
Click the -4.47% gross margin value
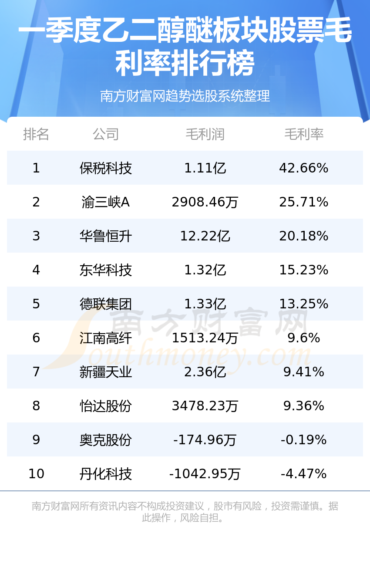point(304,474)
